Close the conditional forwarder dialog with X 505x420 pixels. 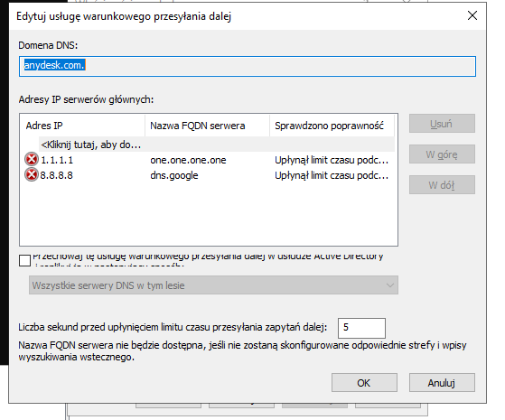pyautogui.click(x=472, y=15)
